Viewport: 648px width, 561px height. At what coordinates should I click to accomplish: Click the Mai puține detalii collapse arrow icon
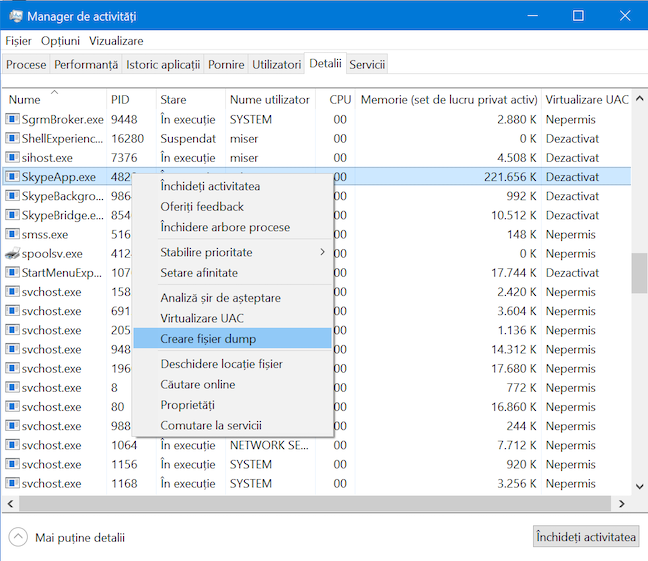coord(18,537)
